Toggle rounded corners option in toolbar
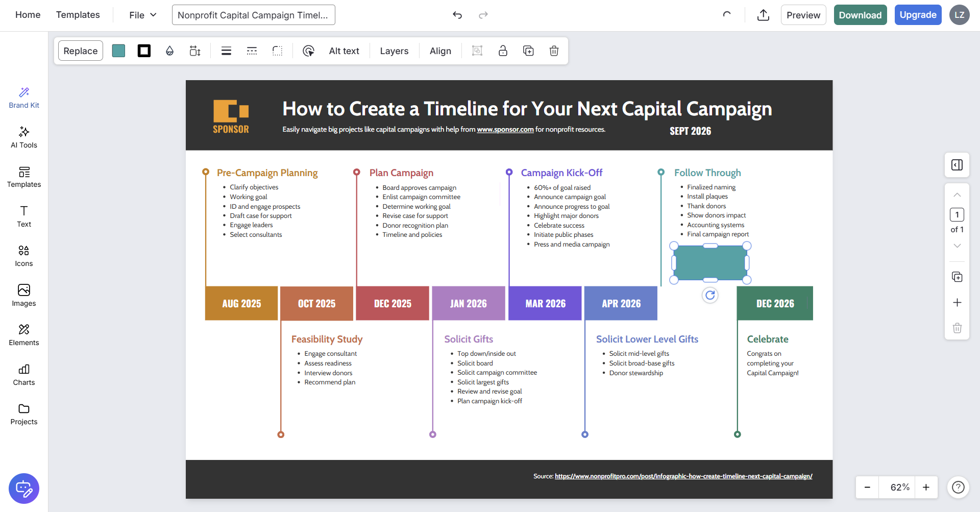Viewport: 980px width, 512px height. 277,51
